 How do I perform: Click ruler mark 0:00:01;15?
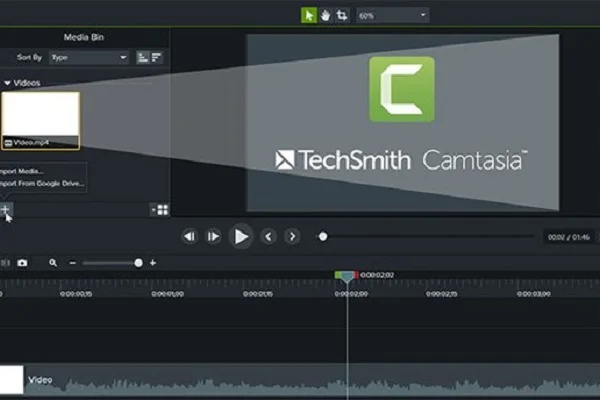click(x=258, y=294)
